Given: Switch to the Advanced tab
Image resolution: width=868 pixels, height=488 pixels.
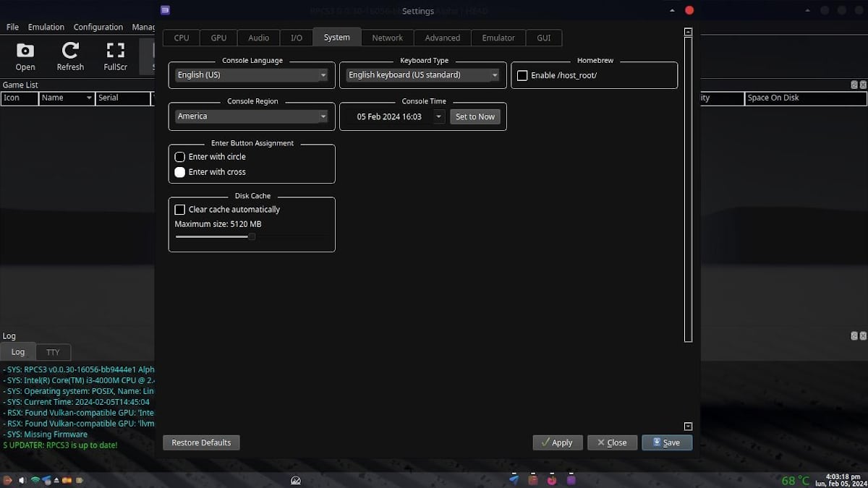Looking at the screenshot, I should pos(443,38).
